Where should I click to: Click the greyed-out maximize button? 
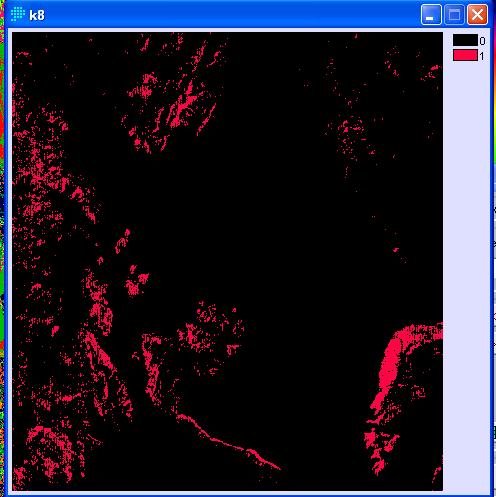click(455, 15)
